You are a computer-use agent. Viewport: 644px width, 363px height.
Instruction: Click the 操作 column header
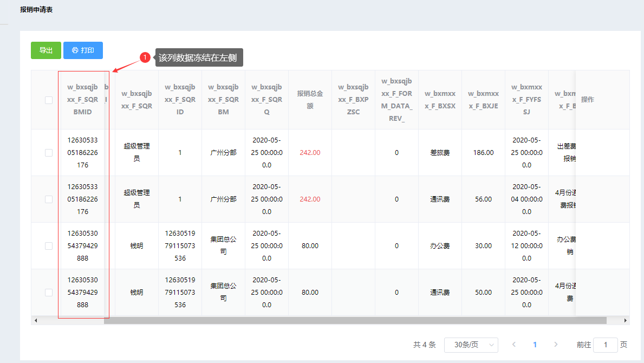(x=588, y=100)
